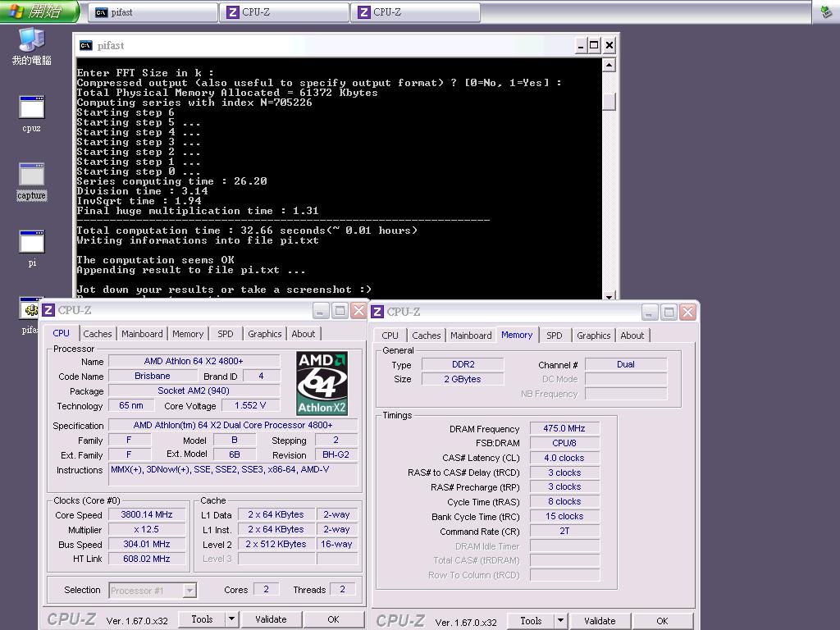
Task: Expand Tools arrow in left CPU-Z window
Action: [231, 619]
